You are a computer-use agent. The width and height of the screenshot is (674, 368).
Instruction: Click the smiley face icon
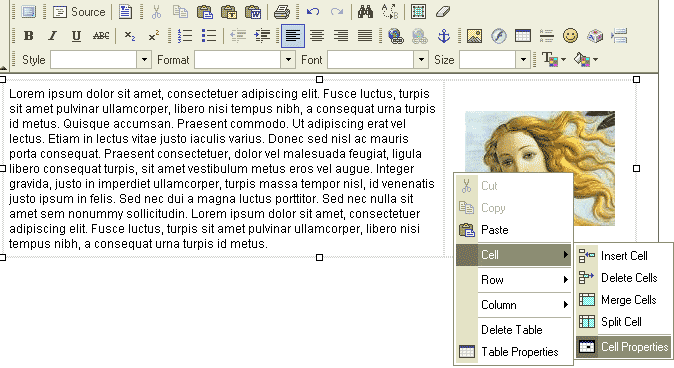(570, 36)
